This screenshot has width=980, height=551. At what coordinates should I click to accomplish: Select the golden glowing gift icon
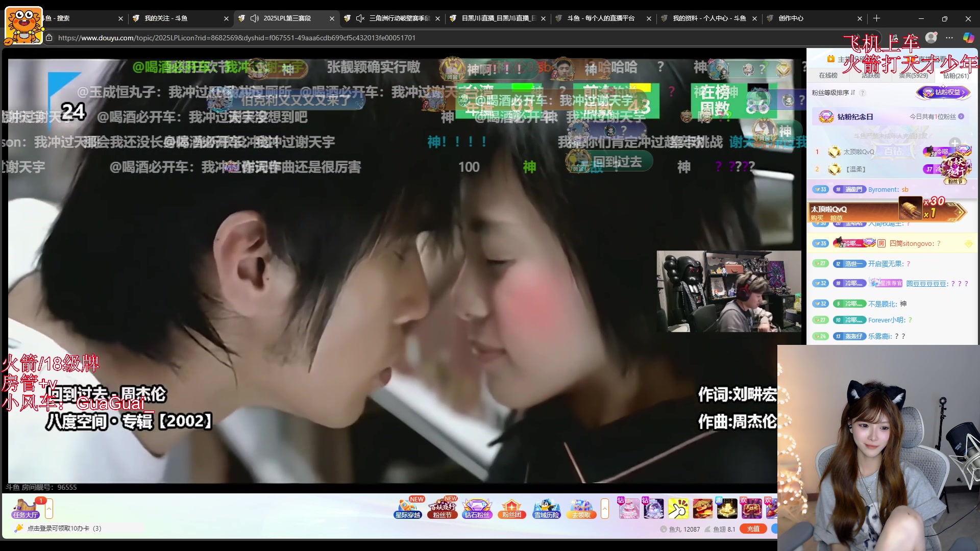coord(727,509)
